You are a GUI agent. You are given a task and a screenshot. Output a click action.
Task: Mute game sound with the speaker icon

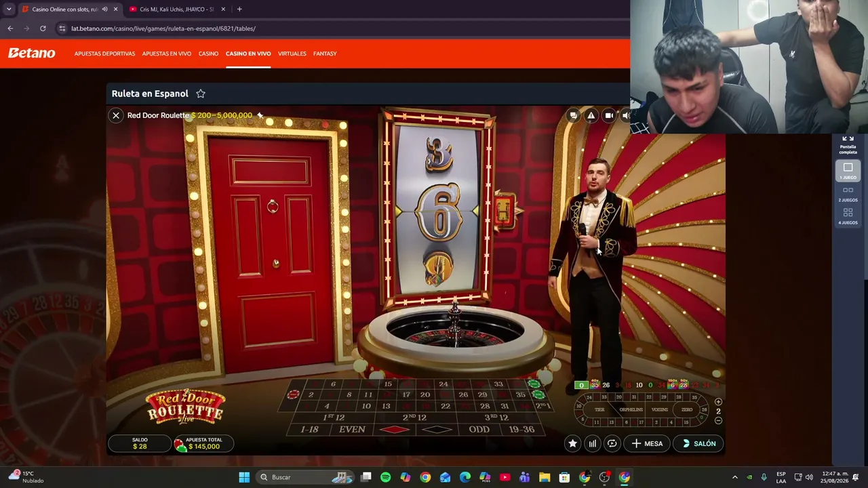[626, 115]
